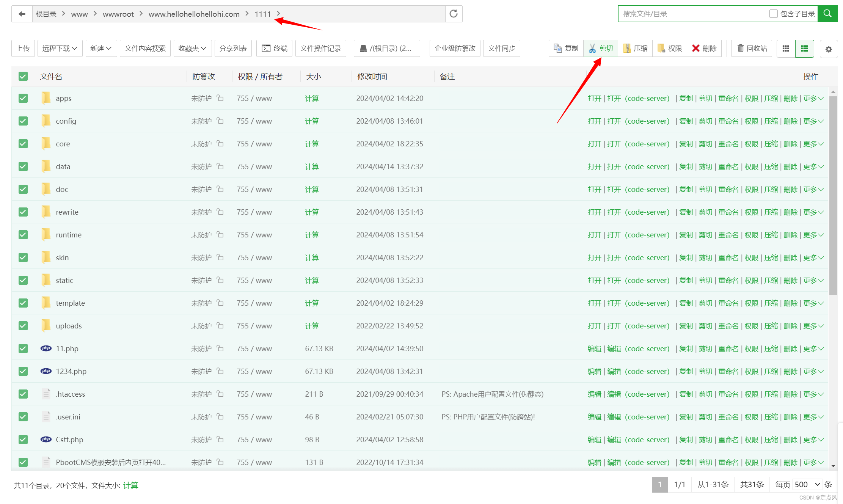Expand 更多 menu for .htaccess row
The width and height of the screenshot is (843, 504).
click(813, 394)
